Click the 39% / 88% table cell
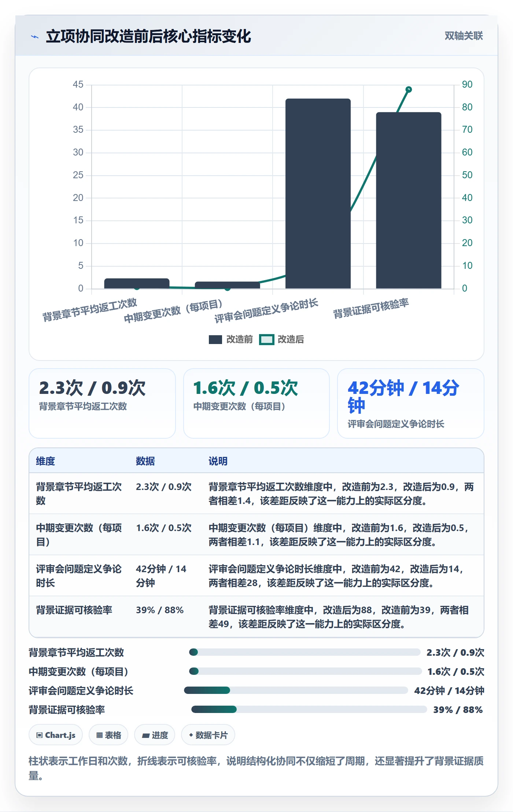This screenshot has width=513, height=812. coord(160,610)
